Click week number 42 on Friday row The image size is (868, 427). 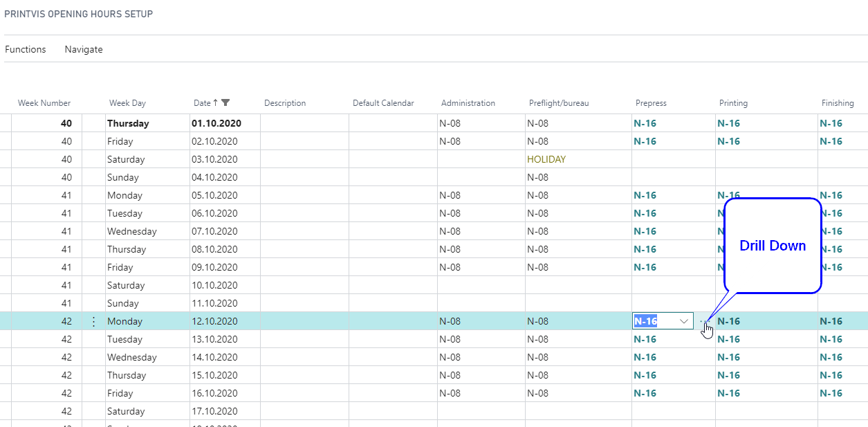(x=67, y=393)
